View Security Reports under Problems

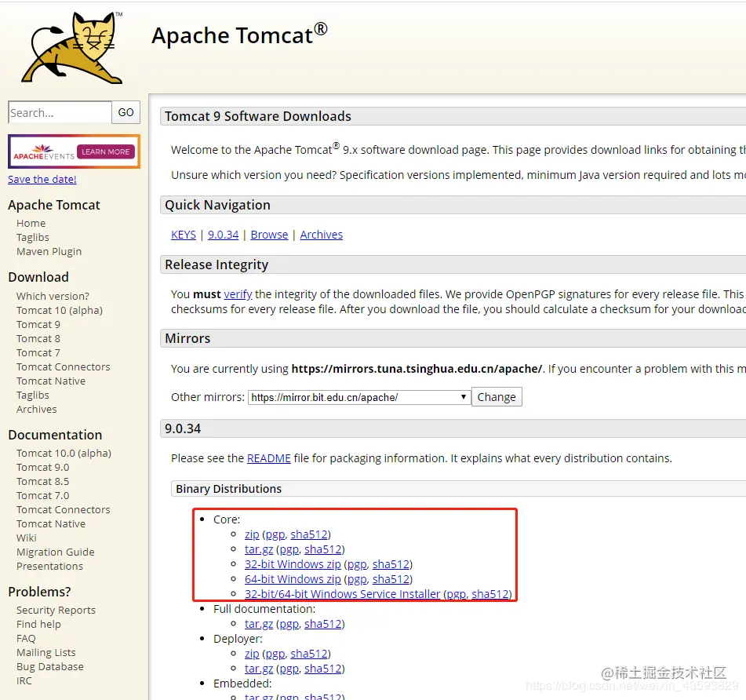point(56,610)
